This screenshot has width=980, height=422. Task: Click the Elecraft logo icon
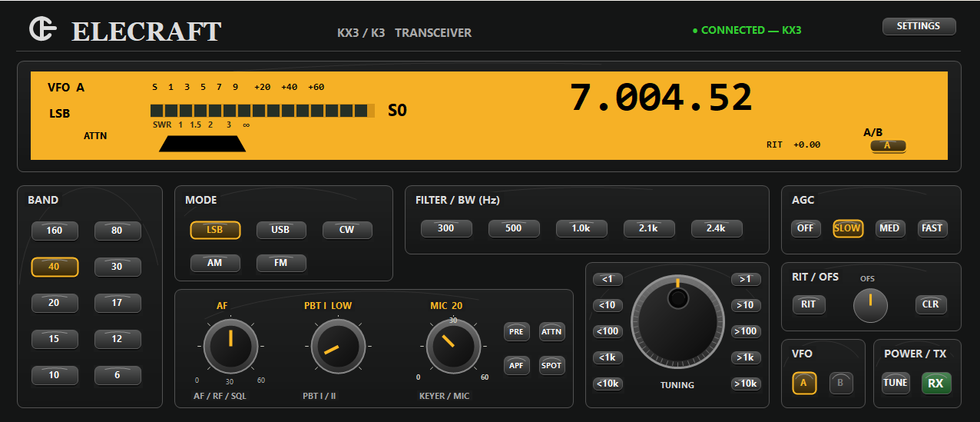tap(44, 29)
